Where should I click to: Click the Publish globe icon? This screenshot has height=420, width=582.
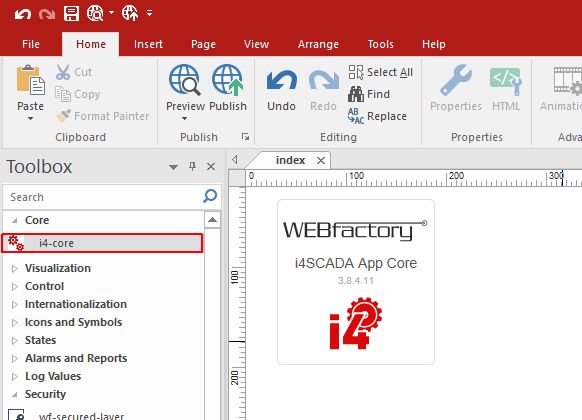(x=228, y=80)
